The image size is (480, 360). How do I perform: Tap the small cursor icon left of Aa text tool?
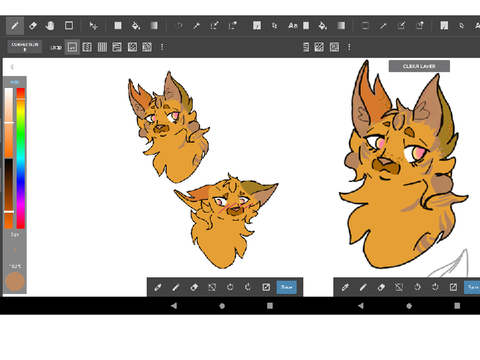274,26
